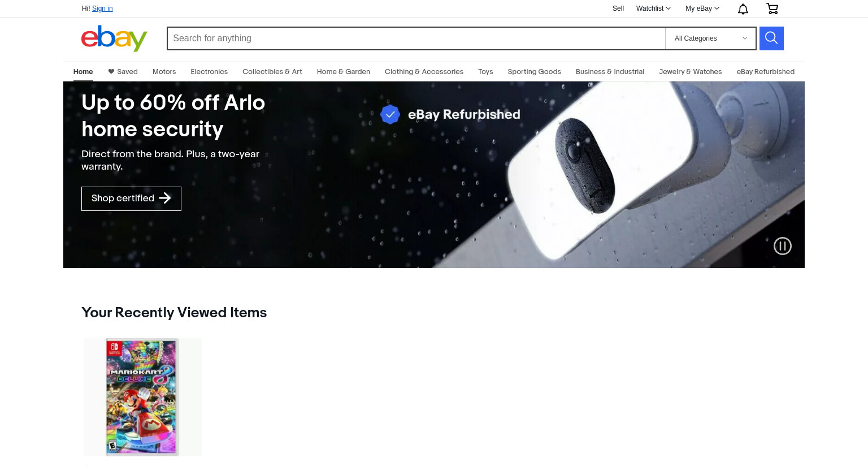The width and height of the screenshot is (868, 466).
Task: Select the Toys category tab
Action: coord(485,72)
